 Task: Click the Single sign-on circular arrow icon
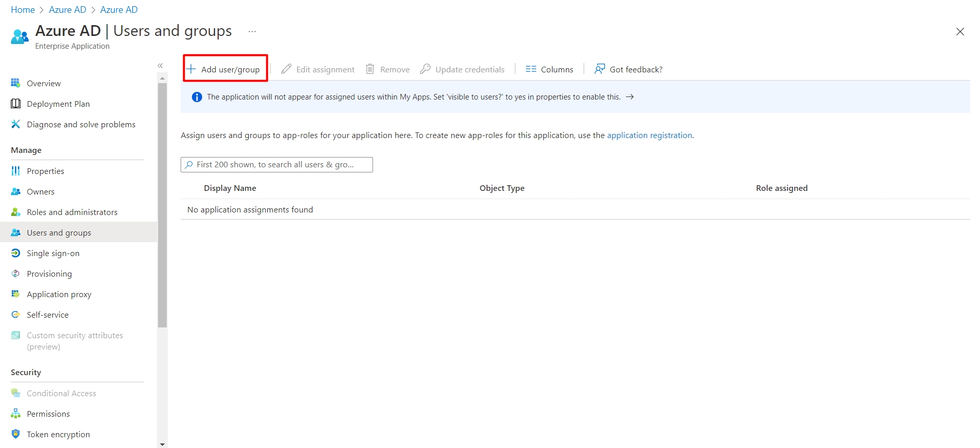click(x=15, y=252)
